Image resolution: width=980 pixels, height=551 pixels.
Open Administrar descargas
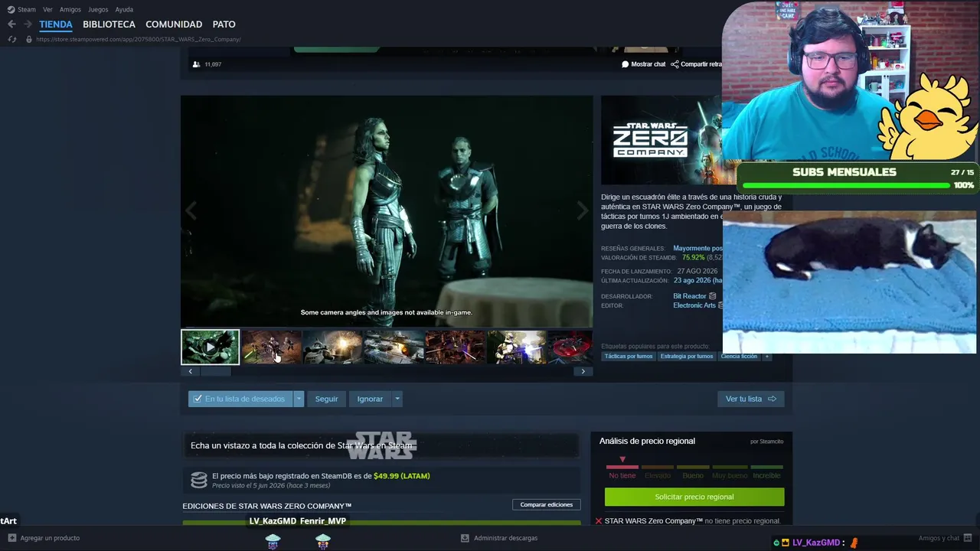pyautogui.click(x=505, y=538)
